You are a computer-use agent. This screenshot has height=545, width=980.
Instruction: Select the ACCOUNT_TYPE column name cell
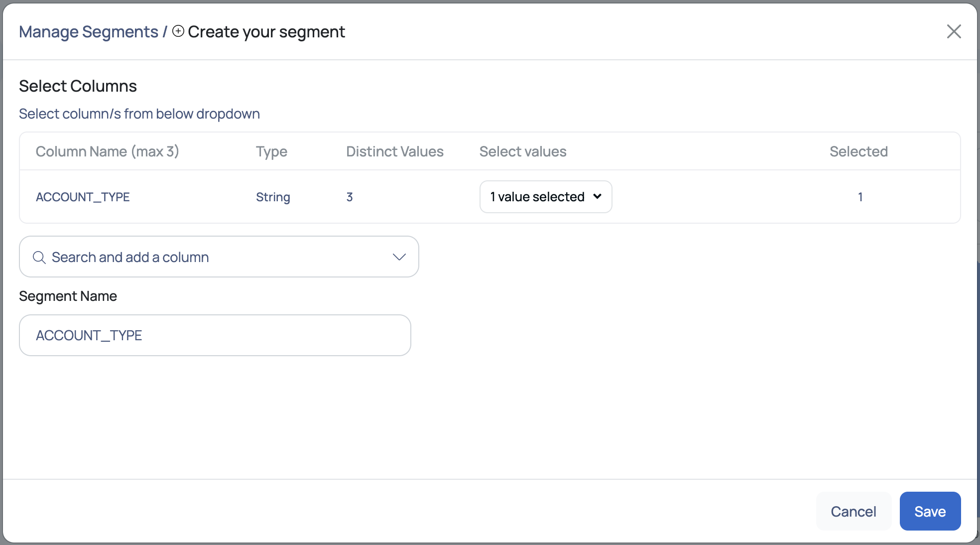pyautogui.click(x=83, y=197)
